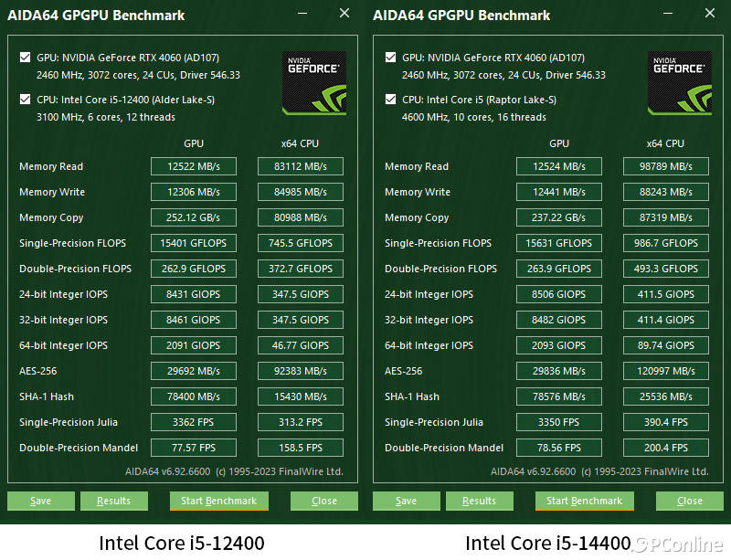The width and height of the screenshot is (731, 560).
Task: Click Close button in the right window
Action: point(690,501)
